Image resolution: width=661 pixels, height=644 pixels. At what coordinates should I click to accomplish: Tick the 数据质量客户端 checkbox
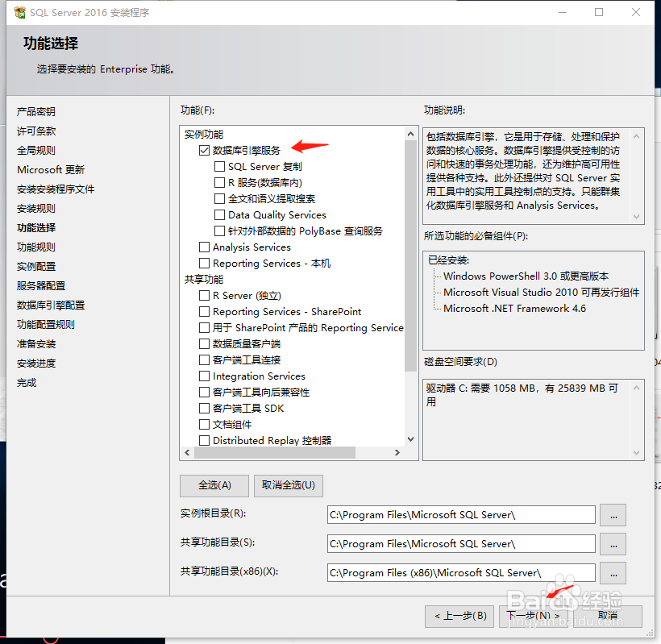[x=205, y=344]
